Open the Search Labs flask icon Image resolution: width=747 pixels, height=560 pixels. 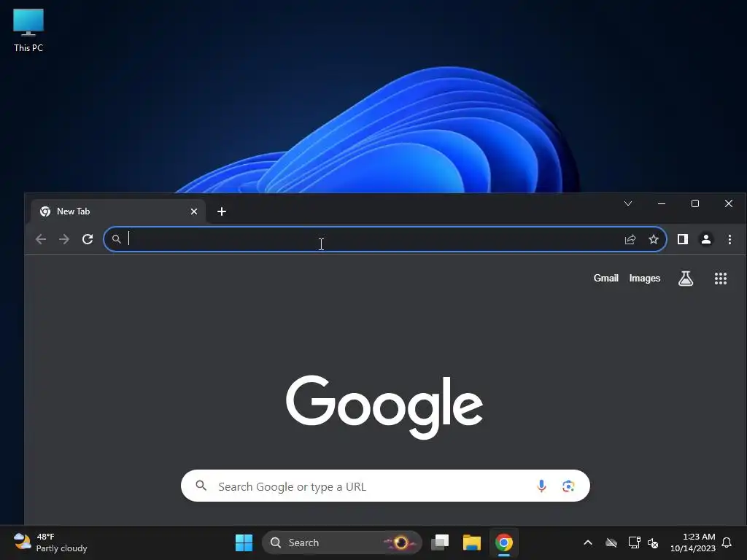coord(686,279)
